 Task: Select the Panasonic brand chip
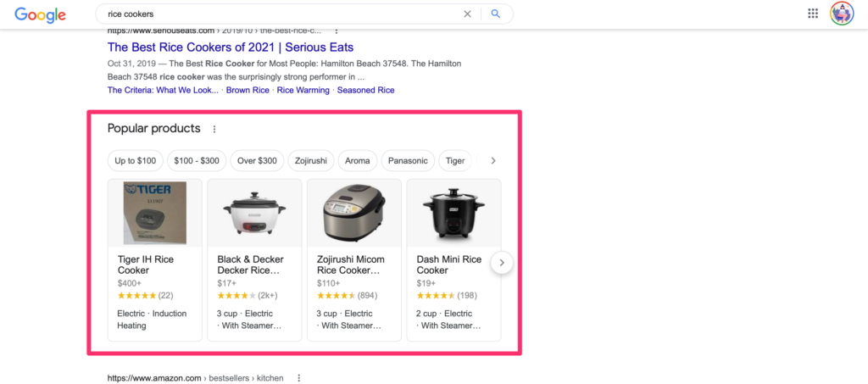coord(408,160)
